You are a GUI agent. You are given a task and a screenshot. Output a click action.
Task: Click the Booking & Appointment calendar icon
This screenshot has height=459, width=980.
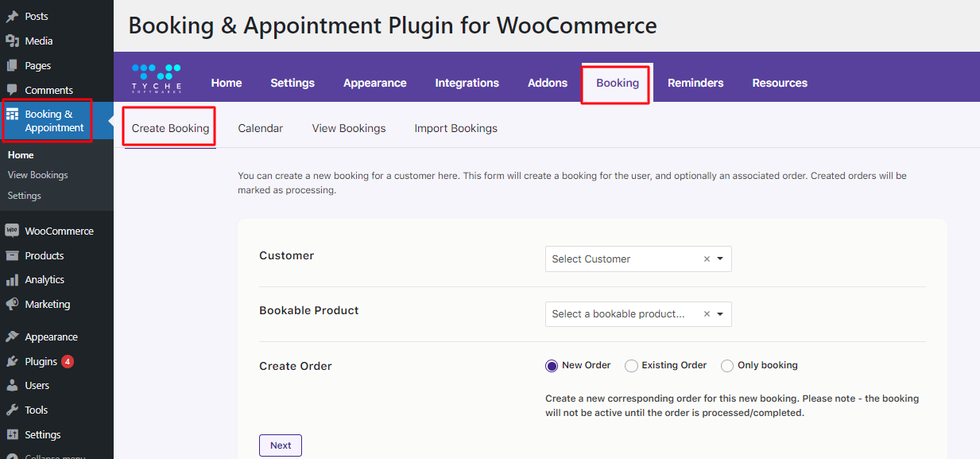[12, 115]
